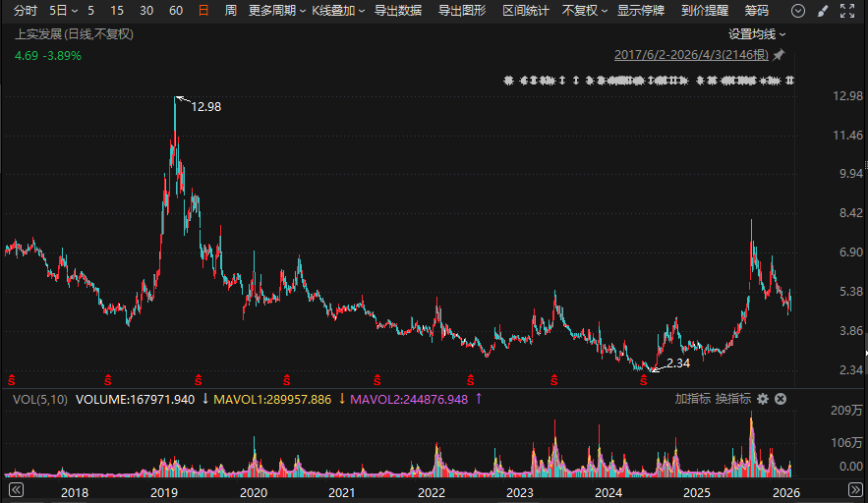Switch to the 周 weekly period tab
This screenshot has width=868, height=503.
coord(230,11)
